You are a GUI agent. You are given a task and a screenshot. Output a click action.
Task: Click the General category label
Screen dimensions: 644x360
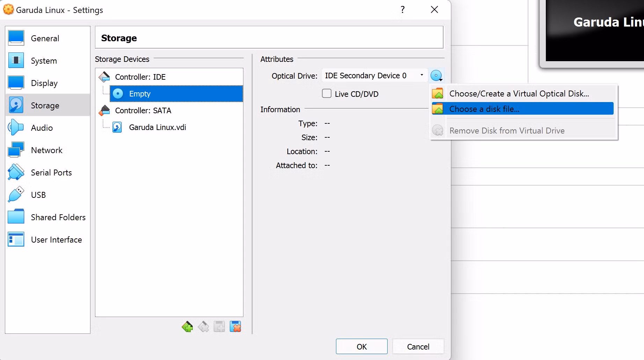pos(45,38)
